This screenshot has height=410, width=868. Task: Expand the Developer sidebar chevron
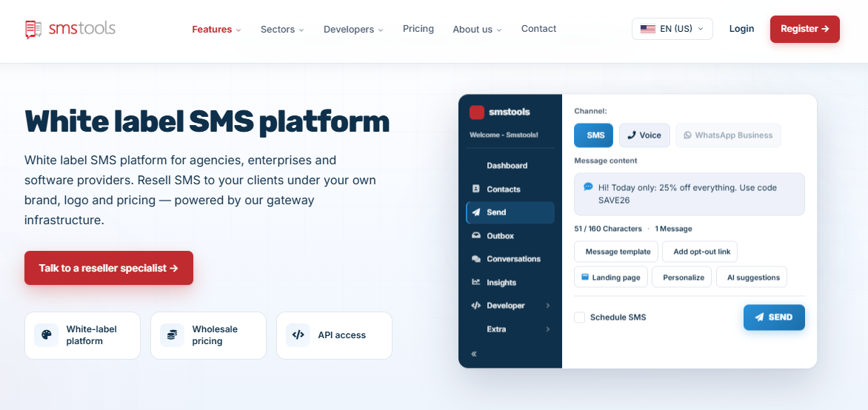(x=548, y=306)
